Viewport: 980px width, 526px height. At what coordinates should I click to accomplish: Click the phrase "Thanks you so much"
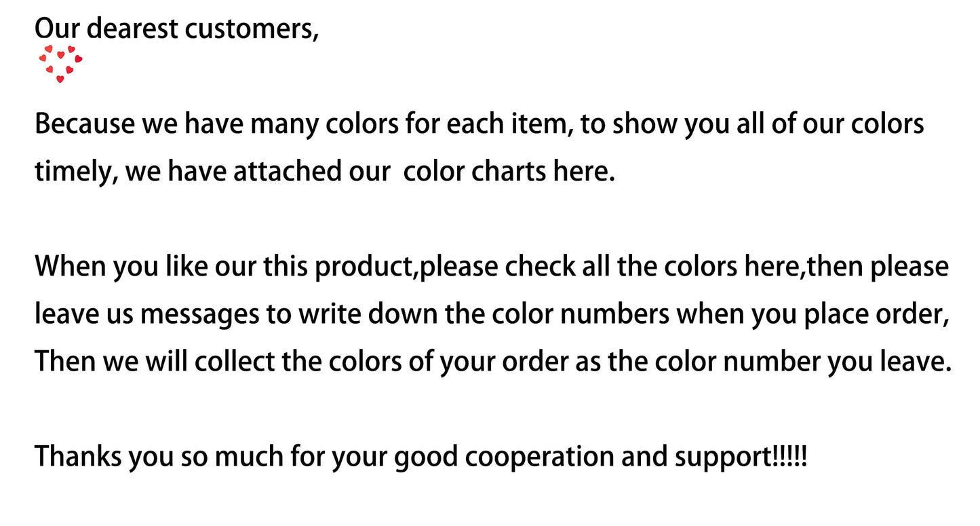coord(161,457)
